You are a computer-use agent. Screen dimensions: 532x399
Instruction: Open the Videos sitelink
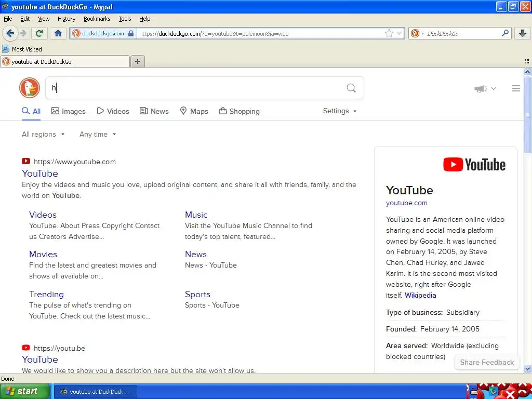tap(43, 215)
